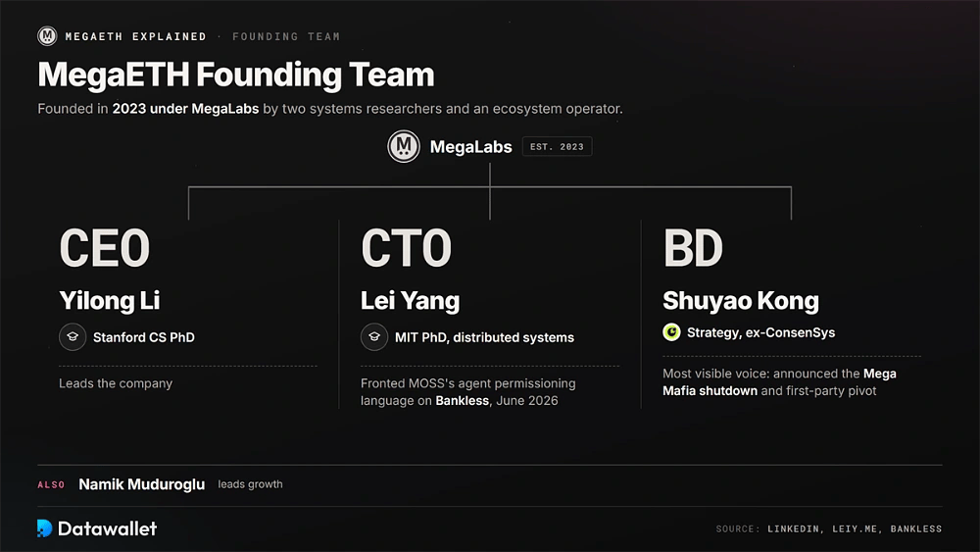Select the name Shuyao Kong
The width and height of the screenshot is (980, 552).
pos(741,301)
